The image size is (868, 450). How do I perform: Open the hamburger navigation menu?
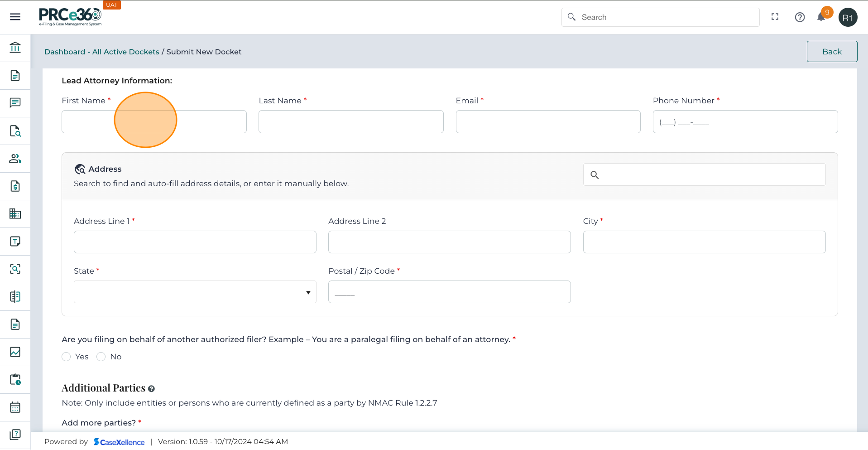point(15,17)
